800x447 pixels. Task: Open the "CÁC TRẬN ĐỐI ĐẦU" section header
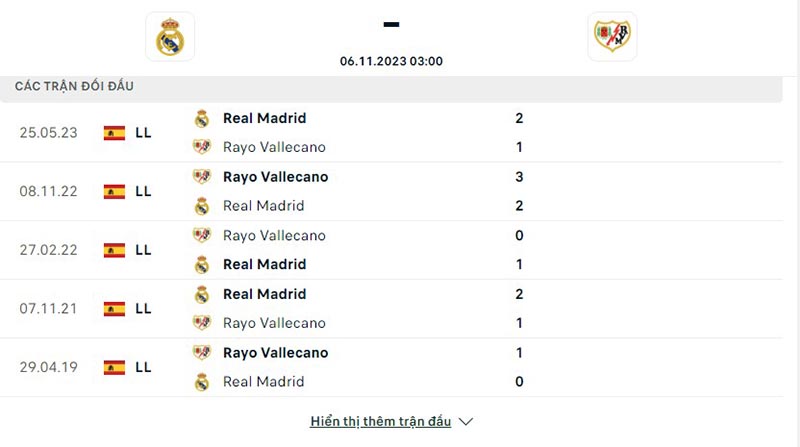tap(74, 86)
